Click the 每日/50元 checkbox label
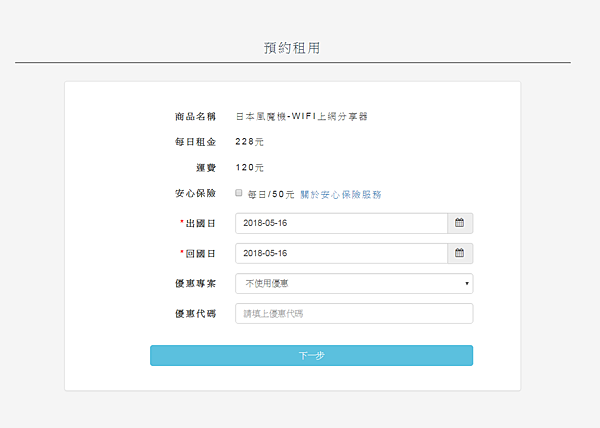This screenshot has height=428, width=600. [x=271, y=194]
